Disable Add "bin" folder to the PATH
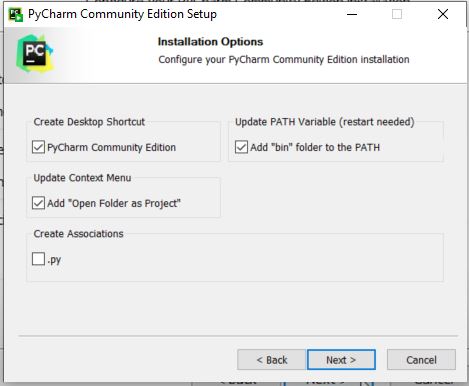The width and height of the screenshot is (469, 386). 241,147
